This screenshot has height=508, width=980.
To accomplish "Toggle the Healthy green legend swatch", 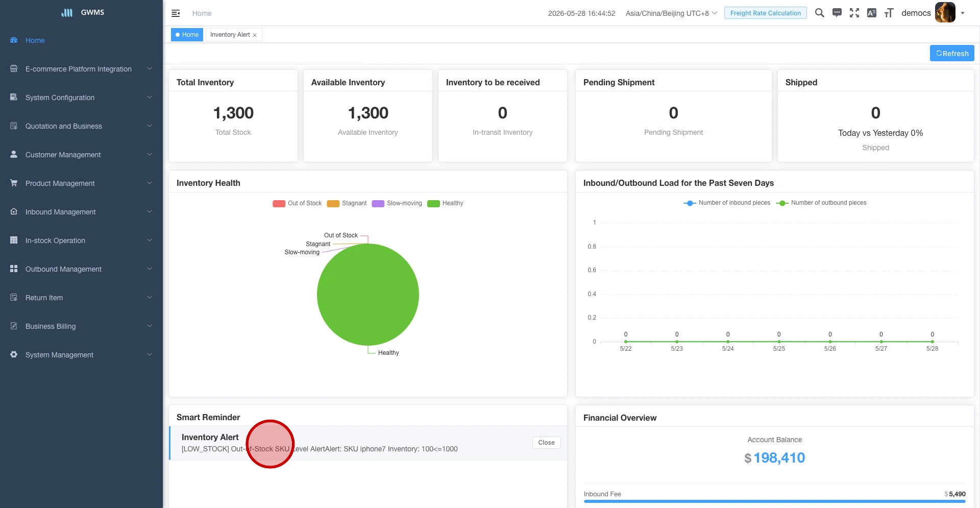I will [x=433, y=204].
